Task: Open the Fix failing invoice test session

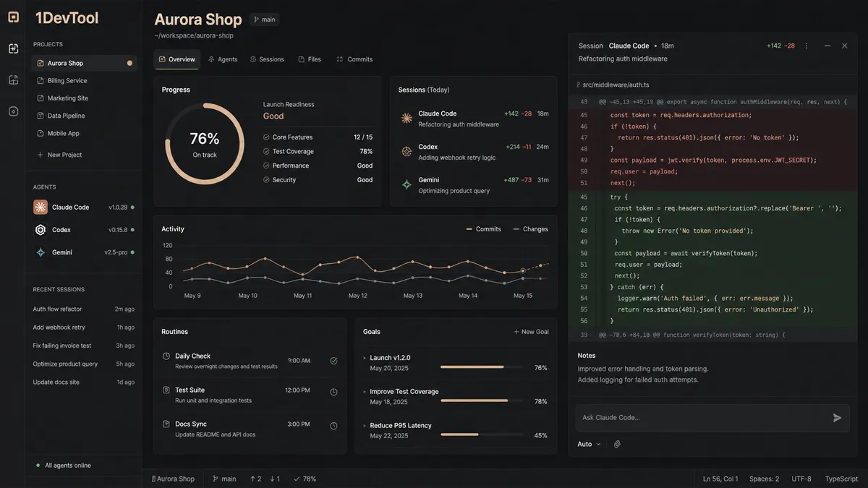Action: tap(84, 346)
